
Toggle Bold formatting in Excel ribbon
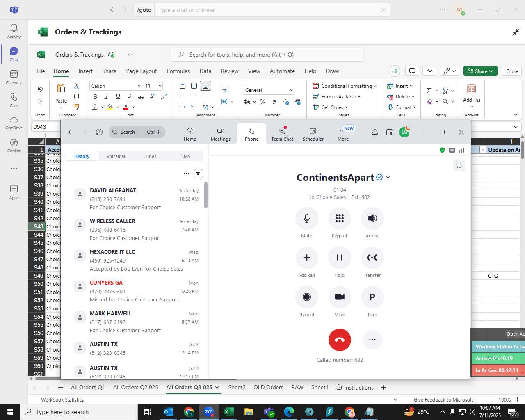95,96
